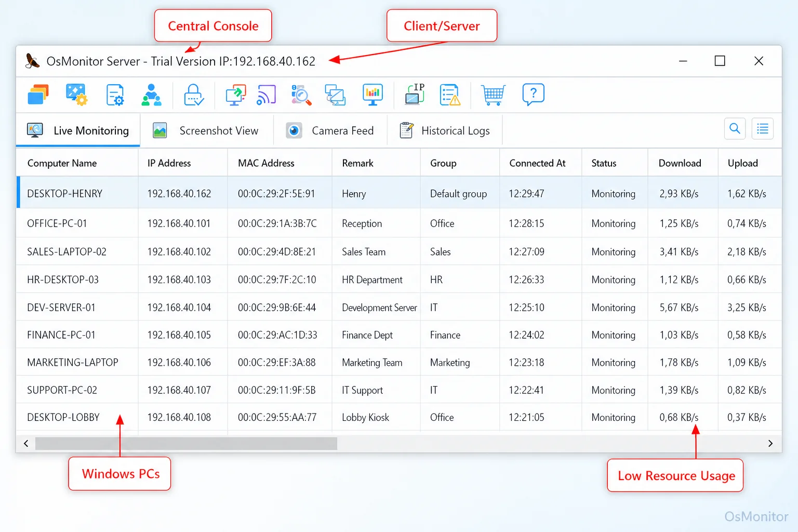Click the Status column header
Image resolution: width=798 pixels, height=532 pixels.
615,163
